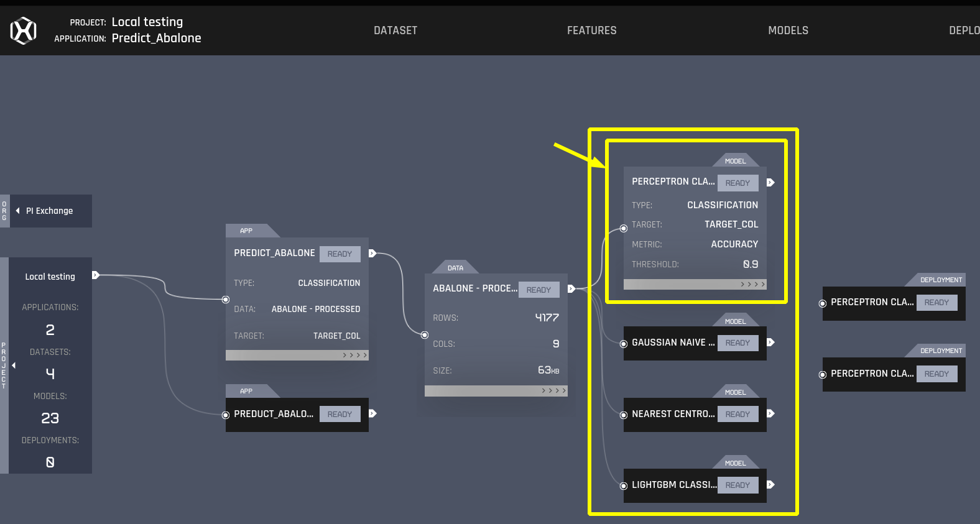
Task: Click the LightGBM model output arrow
Action: 770,484
